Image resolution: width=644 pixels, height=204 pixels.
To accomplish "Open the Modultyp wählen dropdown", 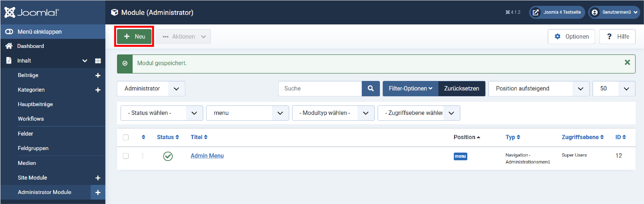I will click(x=333, y=113).
